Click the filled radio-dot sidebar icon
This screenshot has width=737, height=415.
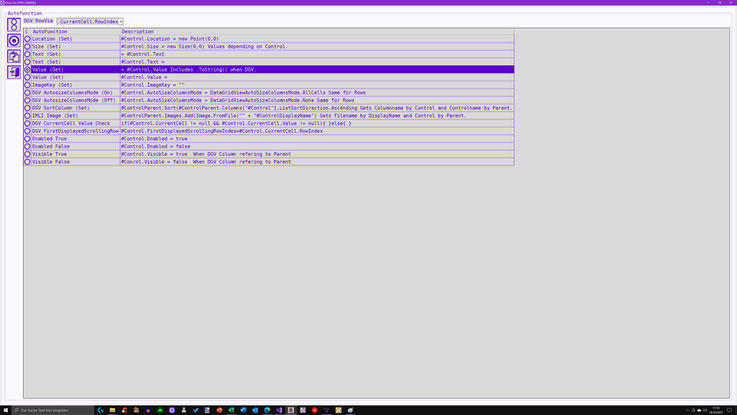[x=14, y=40]
